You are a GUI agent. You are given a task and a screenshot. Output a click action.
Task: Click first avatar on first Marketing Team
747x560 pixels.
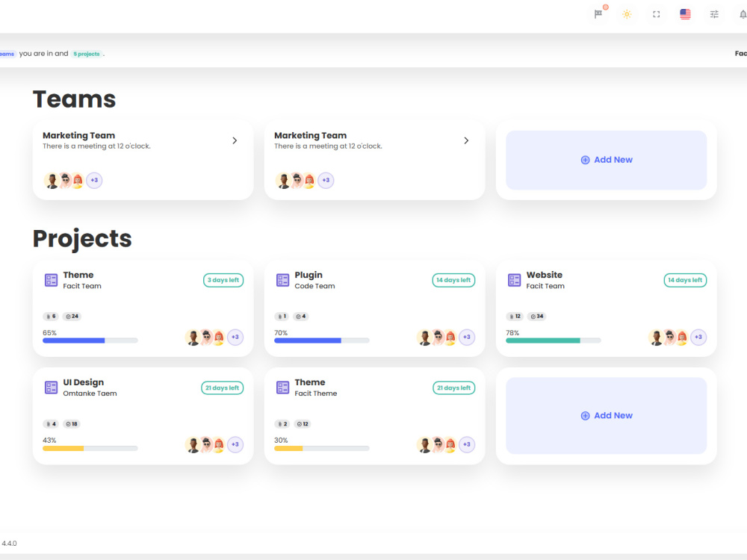(52, 180)
